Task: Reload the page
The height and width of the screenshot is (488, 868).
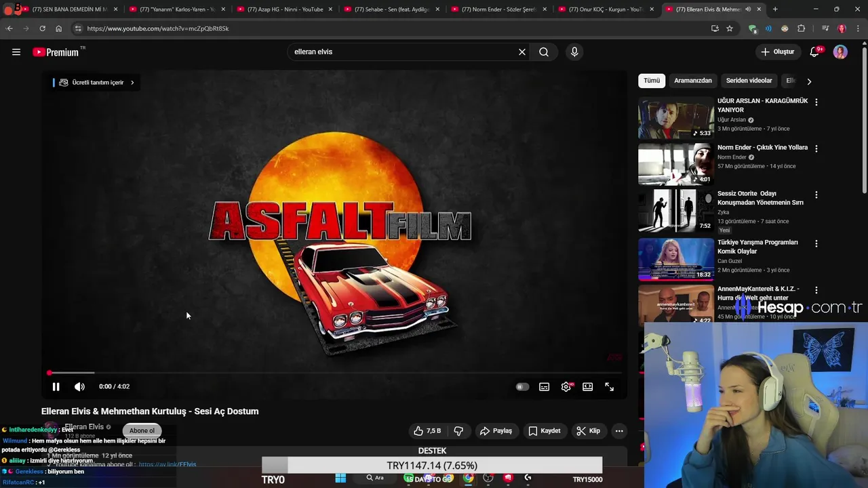Action: pos(42,28)
